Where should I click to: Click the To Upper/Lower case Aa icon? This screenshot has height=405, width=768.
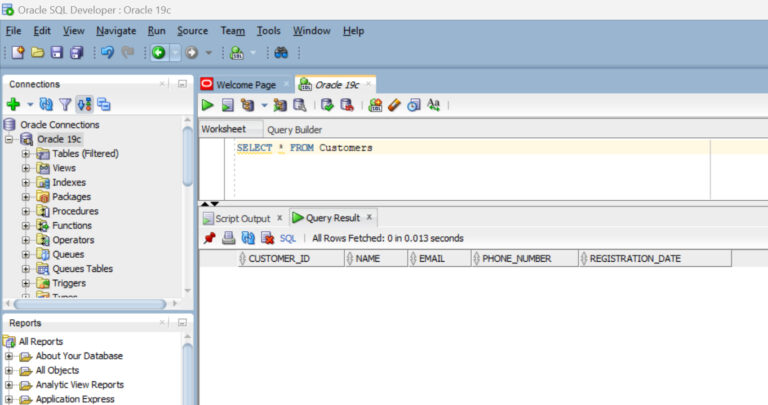pyautogui.click(x=433, y=105)
